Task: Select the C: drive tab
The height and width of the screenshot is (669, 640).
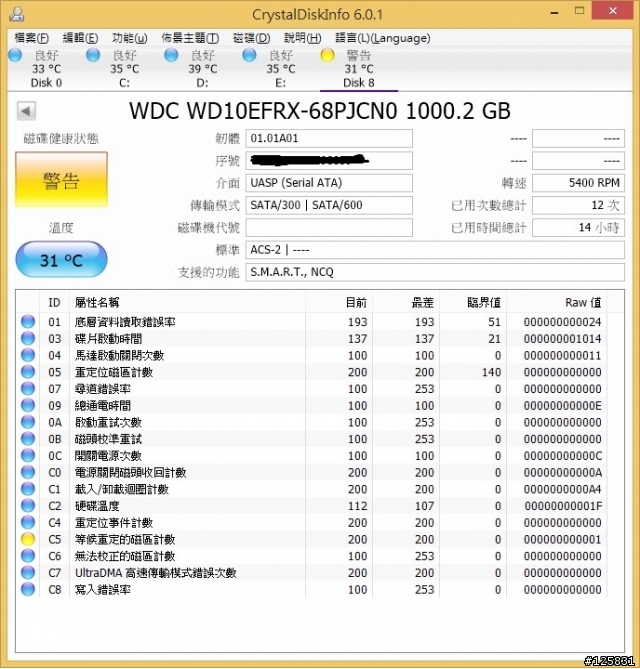Action: [124, 69]
